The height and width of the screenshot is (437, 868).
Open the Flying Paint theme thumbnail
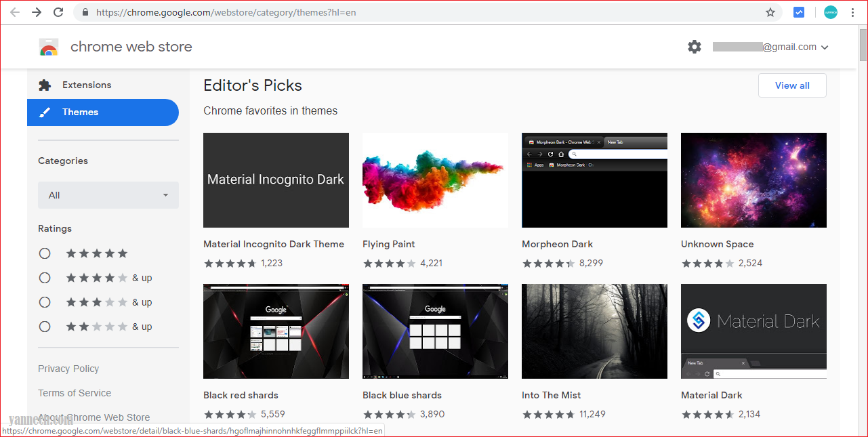435,180
